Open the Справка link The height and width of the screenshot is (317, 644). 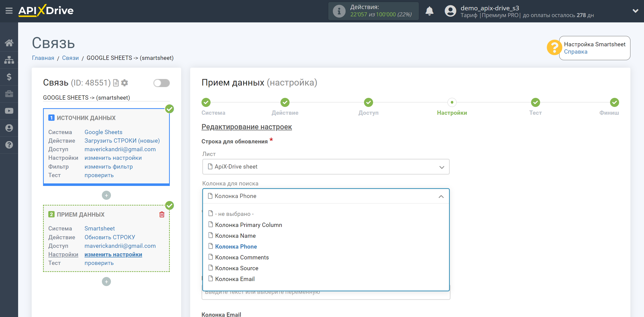click(x=576, y=52)
